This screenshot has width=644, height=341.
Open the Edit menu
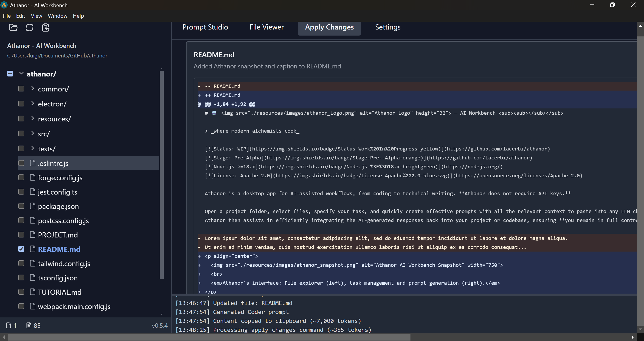tap(21, 16)
